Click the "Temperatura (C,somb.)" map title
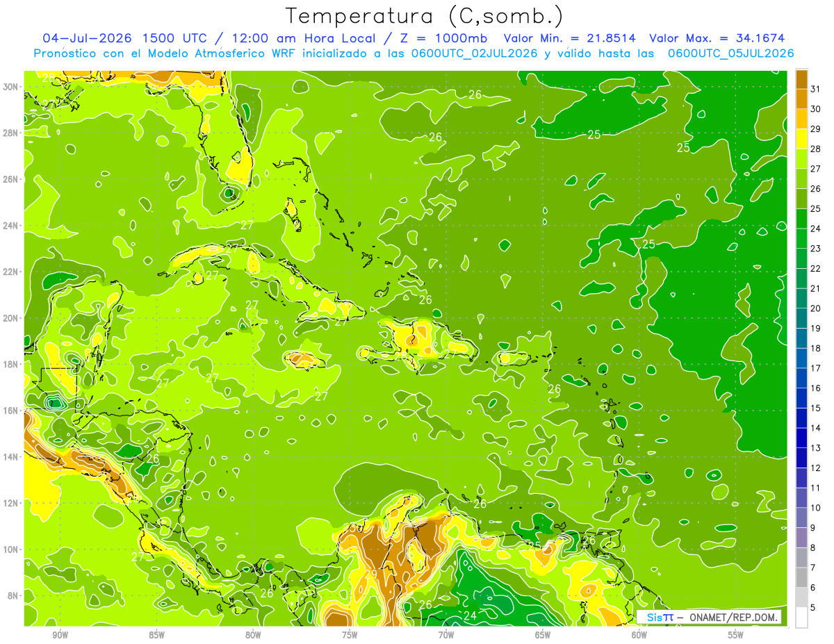 425,16
